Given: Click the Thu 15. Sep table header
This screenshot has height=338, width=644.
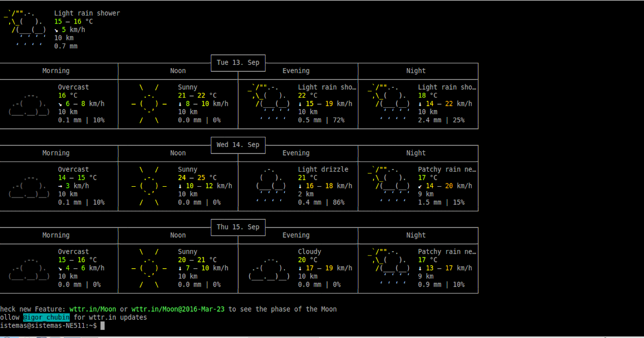Looking at the screenshot, I should point(238,227).
